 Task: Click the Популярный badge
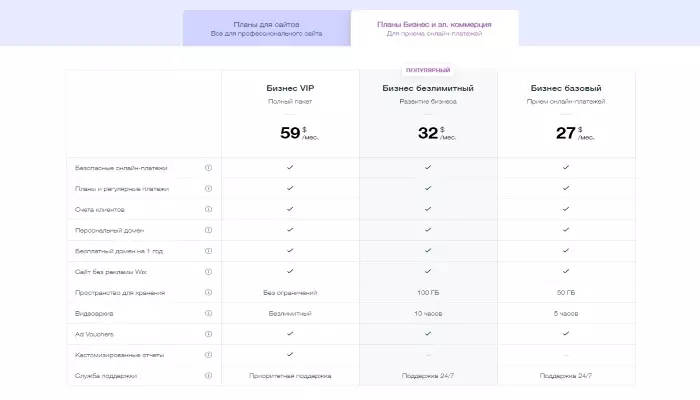click(428, 70)
